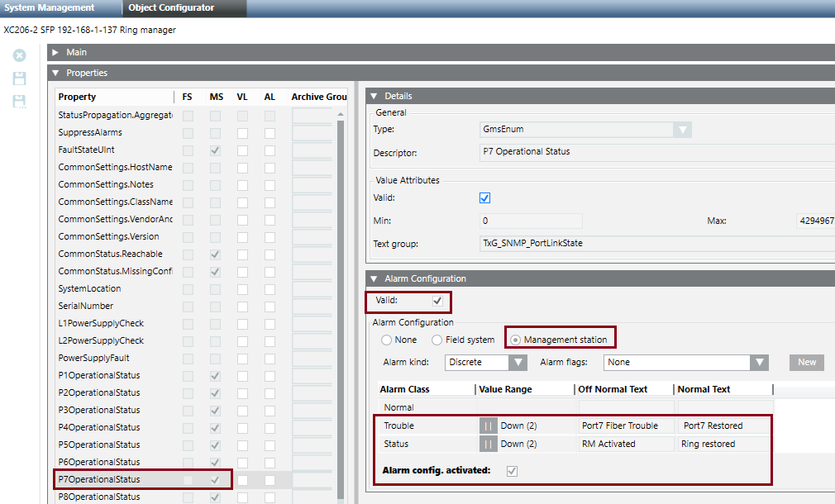Toggle the Alarm config. activated checkbox
The height and width of the screenshot is (504, 835).
(512, 470)
